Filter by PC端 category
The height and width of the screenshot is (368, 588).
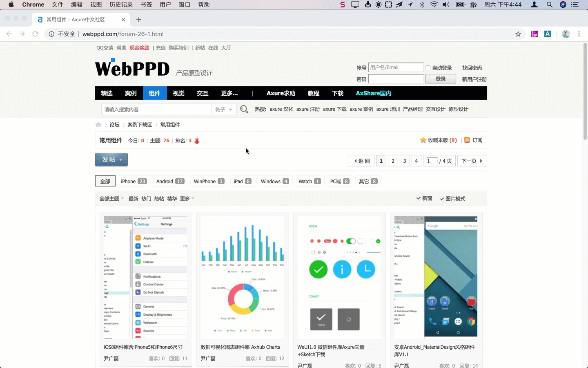pos(340,181)
